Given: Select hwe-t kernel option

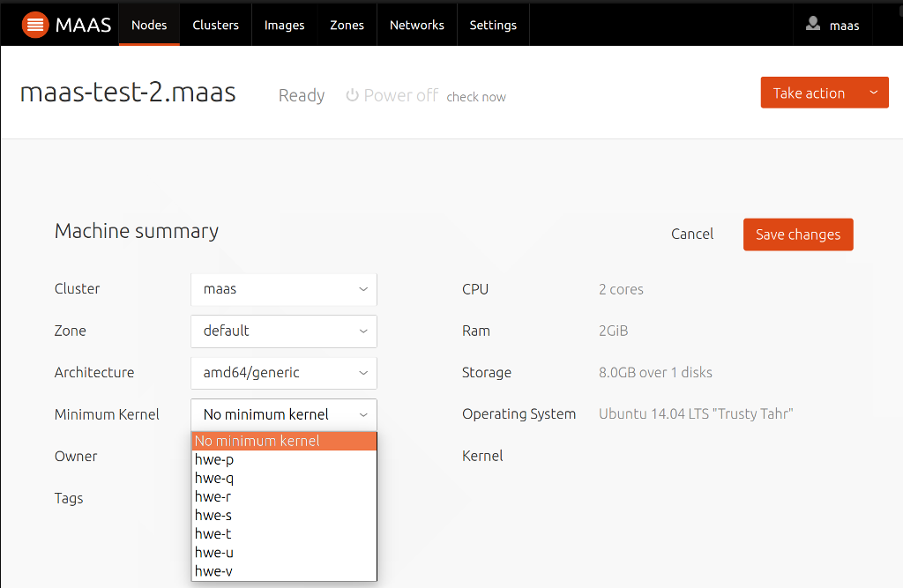Looking at the screenshot, I should 284,534.
